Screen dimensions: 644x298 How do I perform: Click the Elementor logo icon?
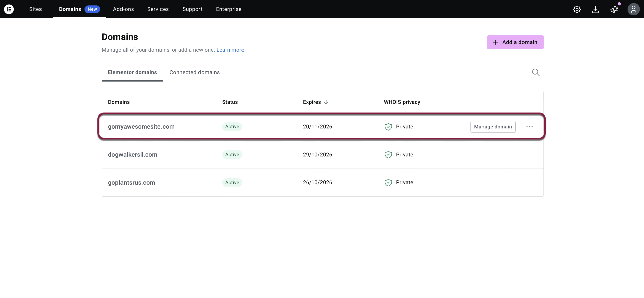[x=9, y=9]
